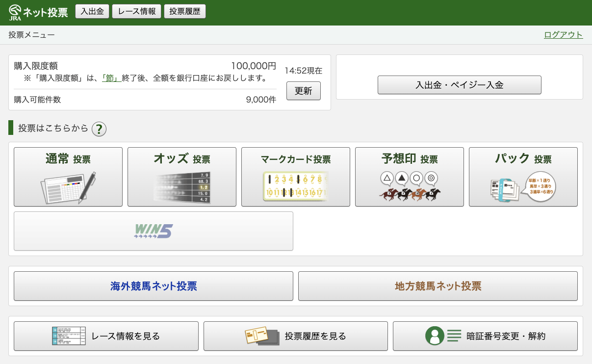The image size is (592, 364).
Task: Click 入出金・ペイジー入金 button
Action: [459, 85]
